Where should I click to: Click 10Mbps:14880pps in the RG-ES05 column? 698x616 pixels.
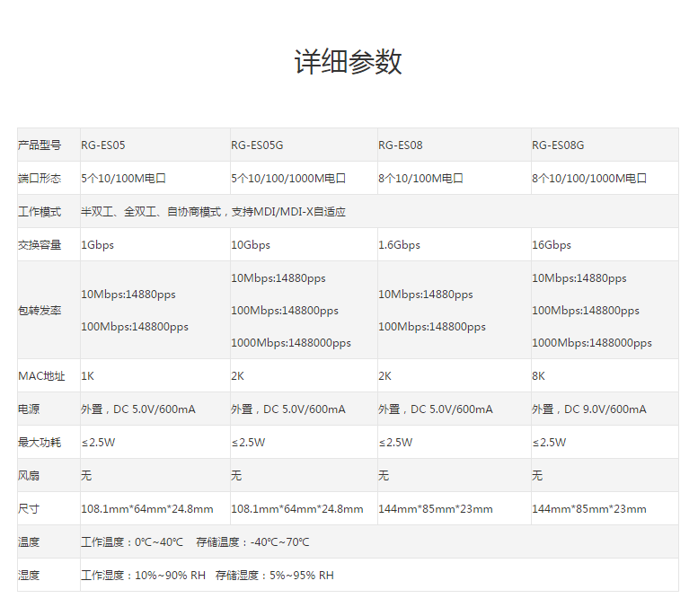click(x=128, y=295)
